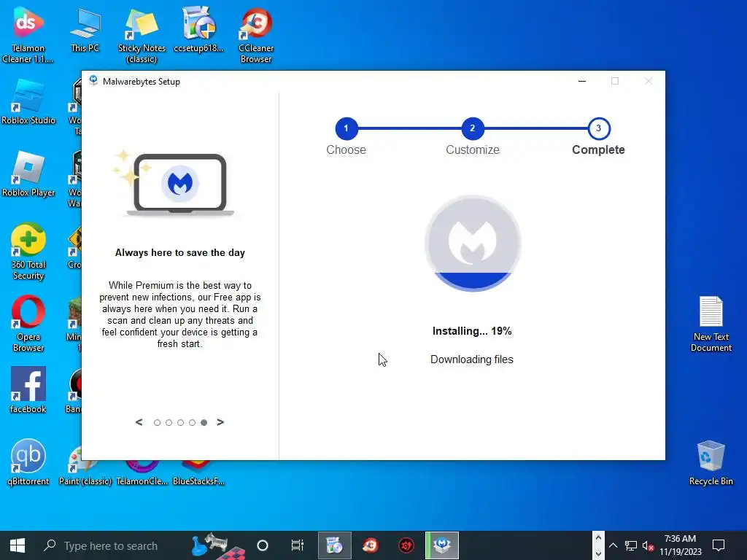
Task: Show previous slide in Malwarebytes carousel
Action: click(x=139, y=422)
